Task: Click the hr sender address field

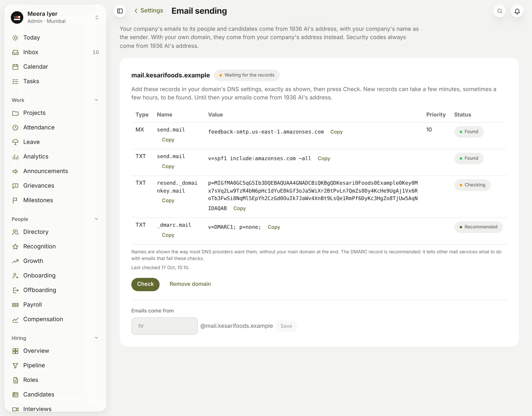Action: click(x=164, y=326)
